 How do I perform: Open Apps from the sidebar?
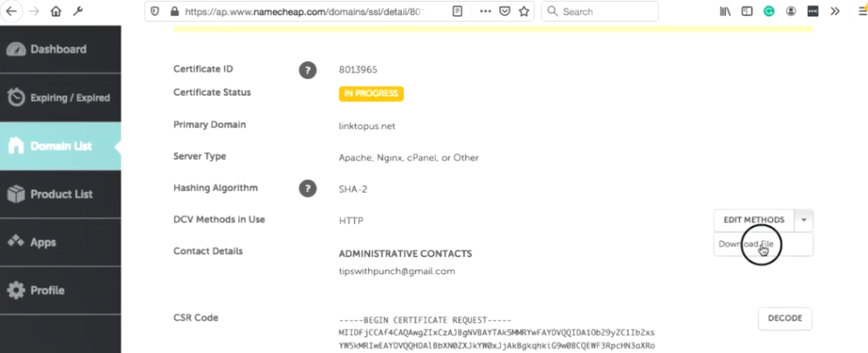click(x=60, y=242)
